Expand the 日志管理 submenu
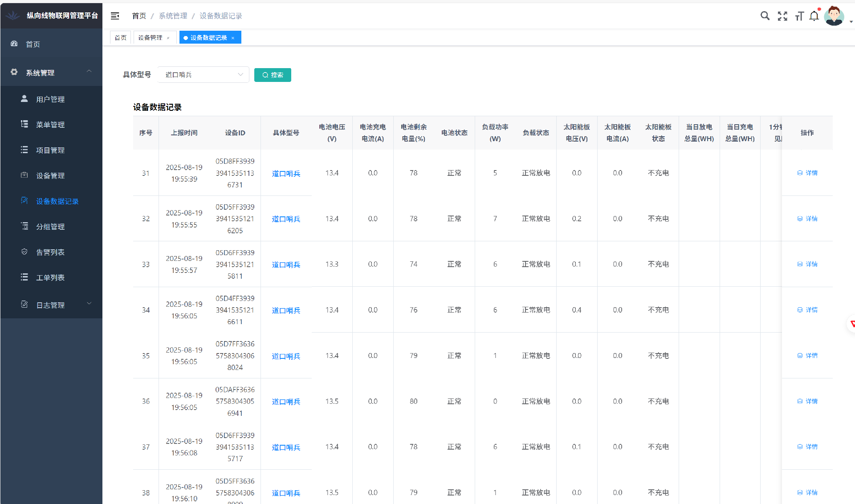Viewport: 855px width, 504px height. [51, 305]
